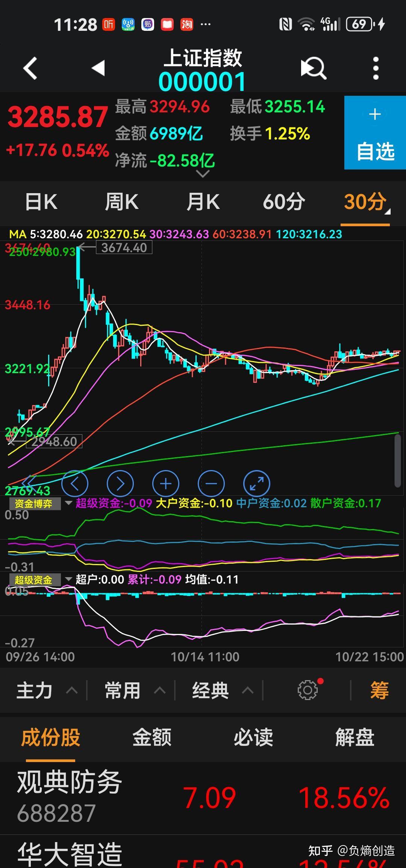Tap the 2948.60 low price label

click(54, 442)
